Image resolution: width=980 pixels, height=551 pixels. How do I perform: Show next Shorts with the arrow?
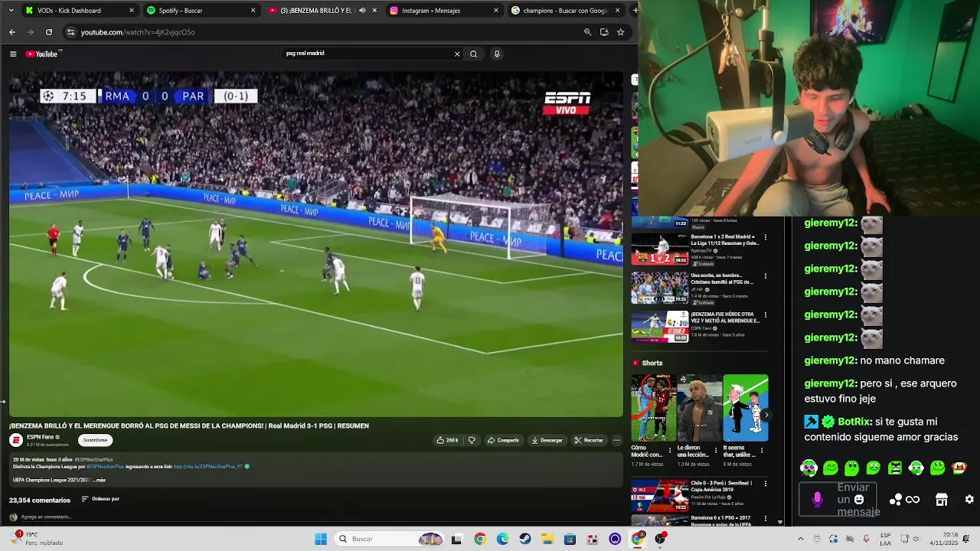pyautogui.click(x=766, y=415)
